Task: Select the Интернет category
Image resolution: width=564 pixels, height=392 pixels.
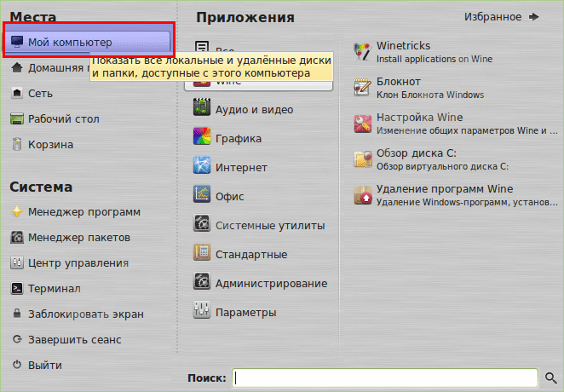Action: click(241, 168)
